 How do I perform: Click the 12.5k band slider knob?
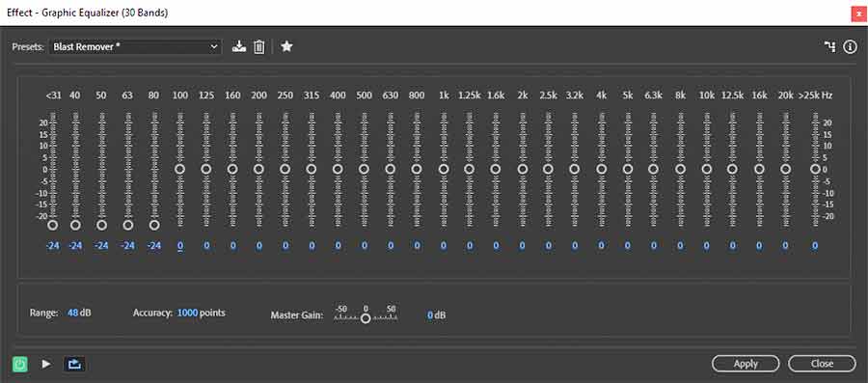coord(732,169)
